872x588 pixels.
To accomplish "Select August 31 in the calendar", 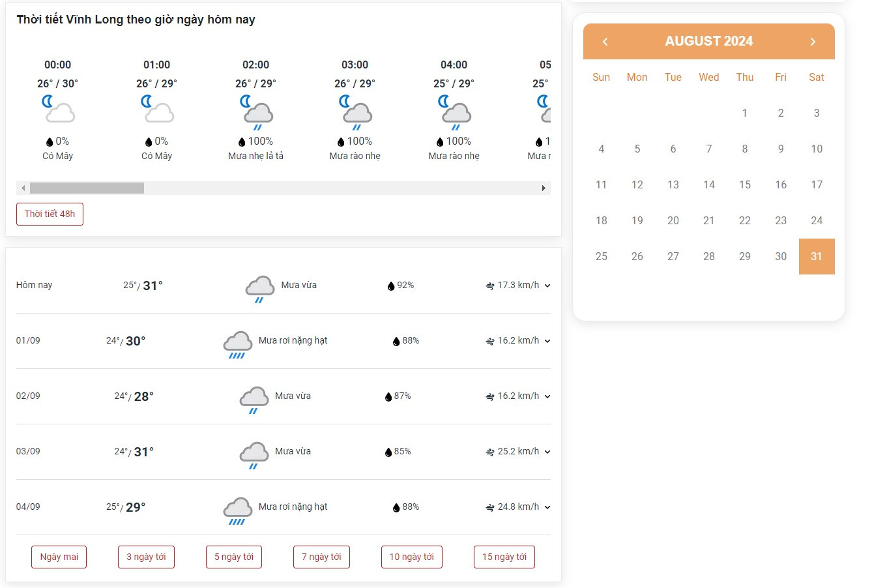I will click(x=817, y=256).
